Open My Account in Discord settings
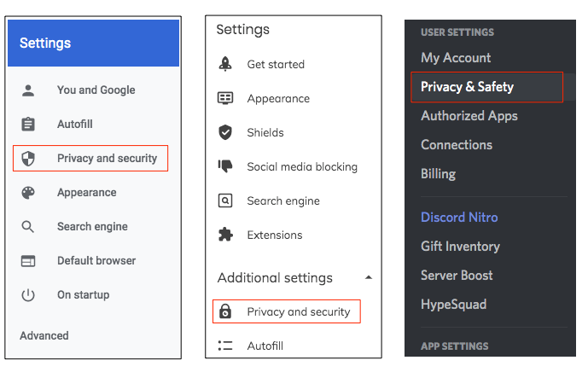Screen dimensions: 588x372 coord(456,58)
